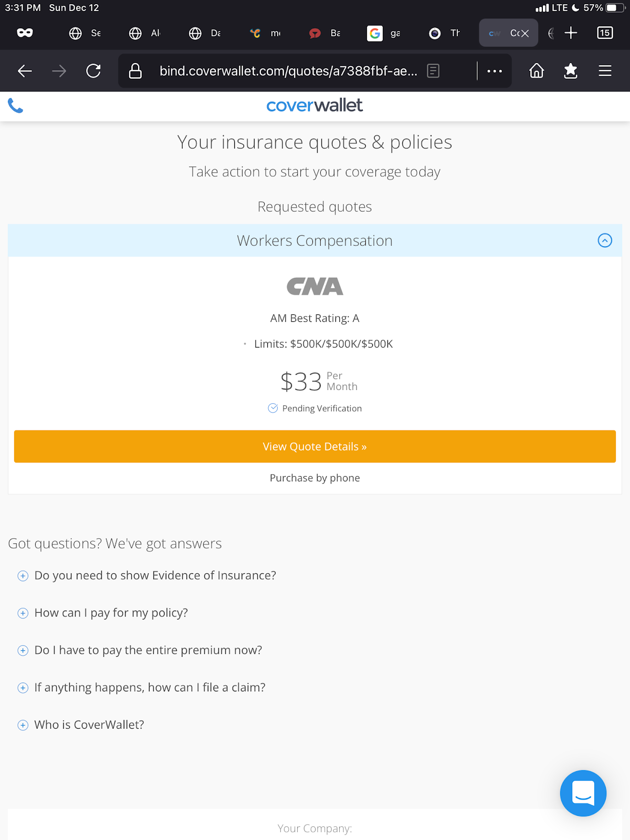Open the browser home page
The width and height of the screenshot is (630, 840).
point(537,71)
